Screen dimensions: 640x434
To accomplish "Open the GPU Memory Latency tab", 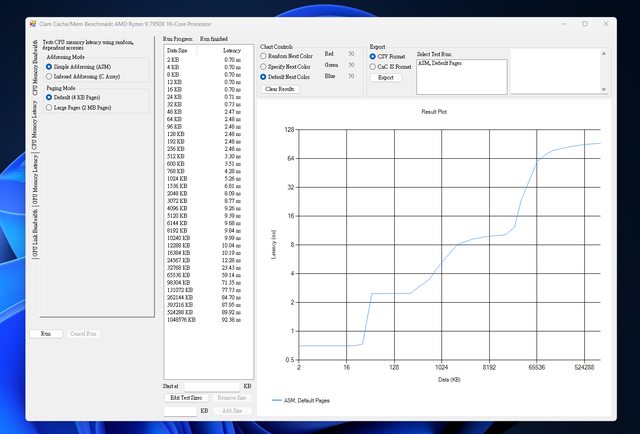I will coord(35,180).
